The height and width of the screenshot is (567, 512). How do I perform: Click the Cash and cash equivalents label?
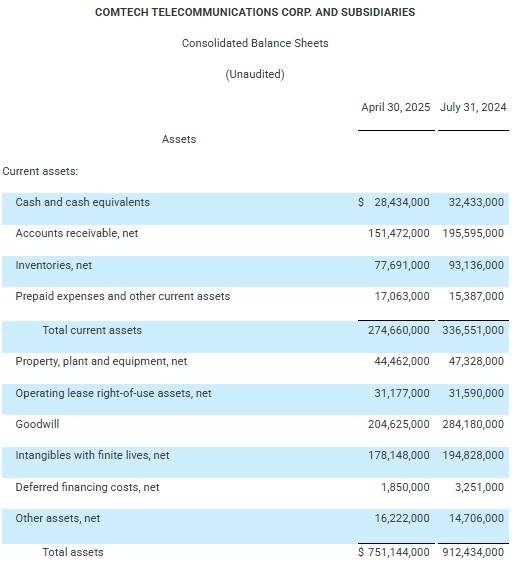tap(82, 202)
